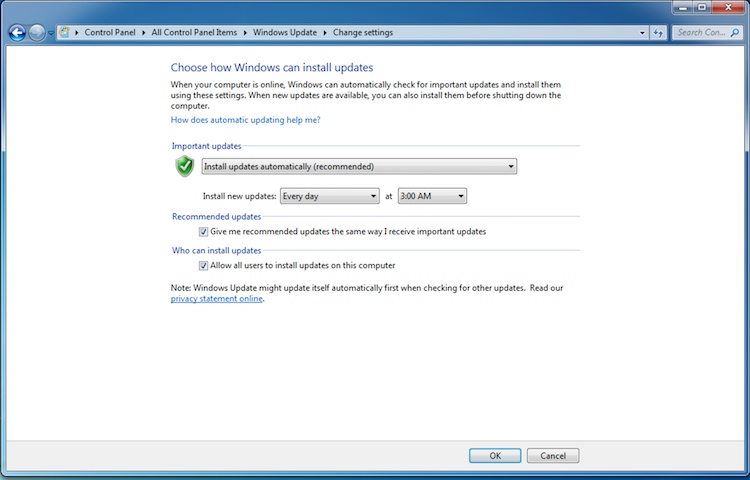
Task: Open the 'Every day' schedule dropdown
Action: click(330, 196)
